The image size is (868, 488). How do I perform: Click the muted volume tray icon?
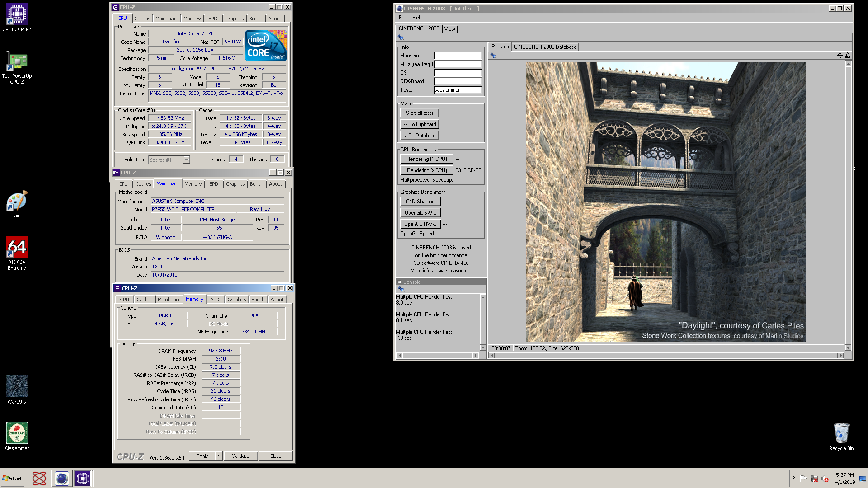(x=825, y=479)
